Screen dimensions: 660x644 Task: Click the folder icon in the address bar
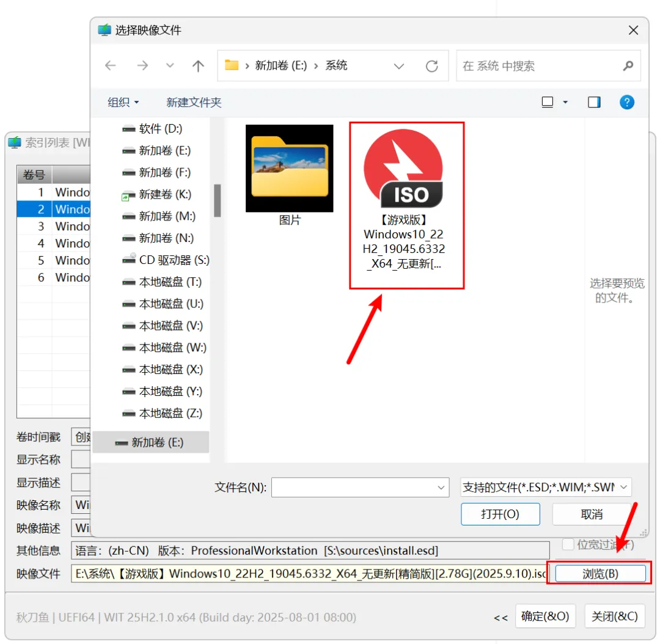[232, 65]
